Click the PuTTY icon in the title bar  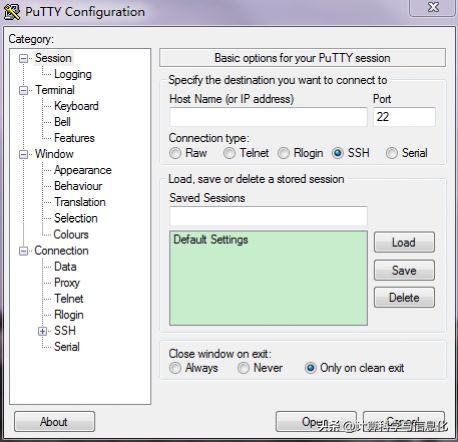pyautogui.click(x=12, y=11)
